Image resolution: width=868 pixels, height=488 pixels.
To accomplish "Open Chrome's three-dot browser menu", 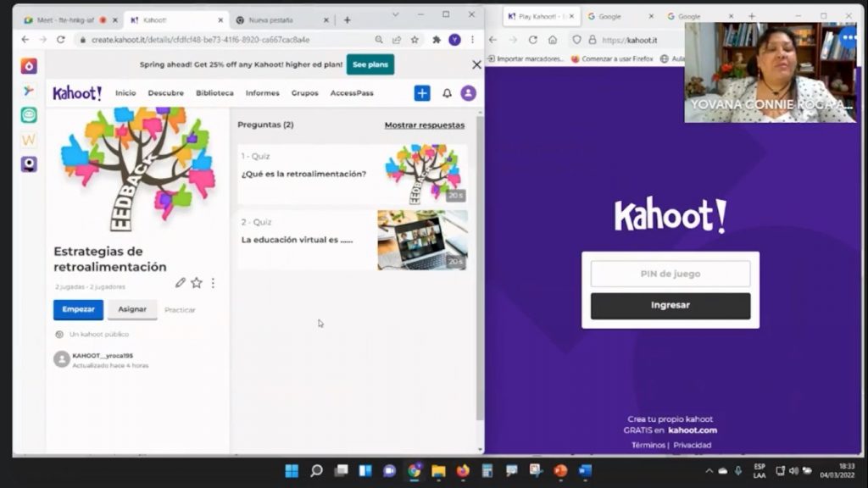I will click(472, 39).
